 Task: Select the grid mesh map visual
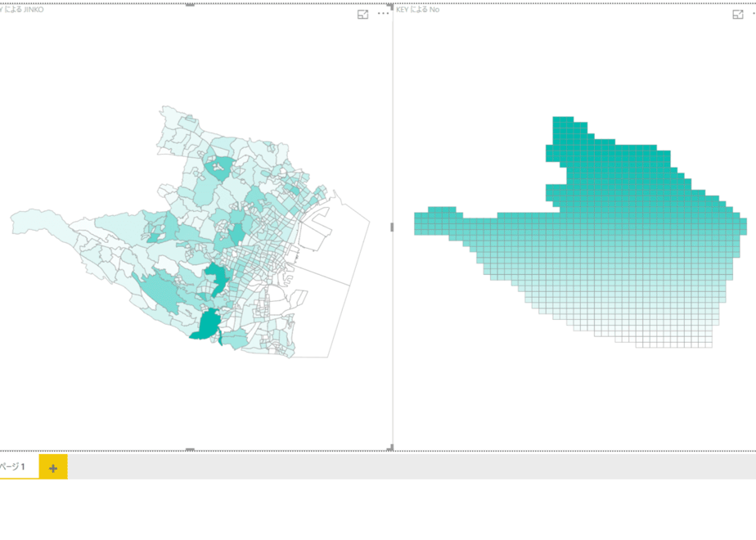pyautogui.click(x=581, y=232)
